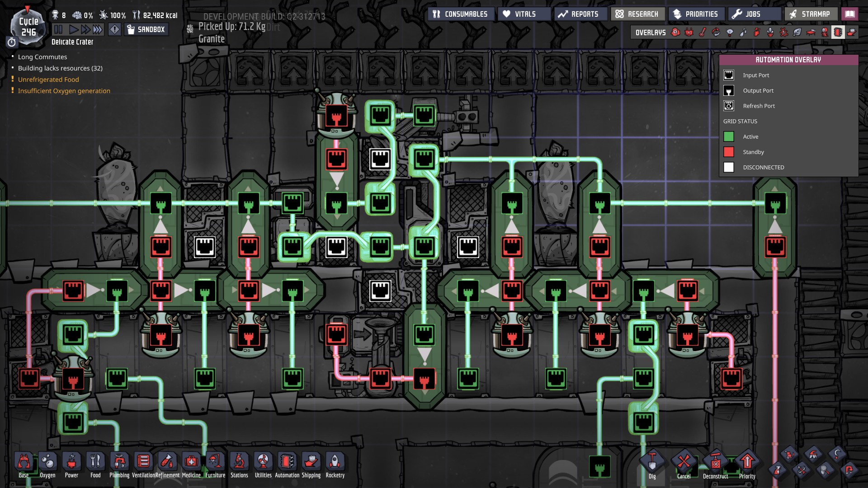
Task: Open the Consumables screen
Action: (461, 14)
